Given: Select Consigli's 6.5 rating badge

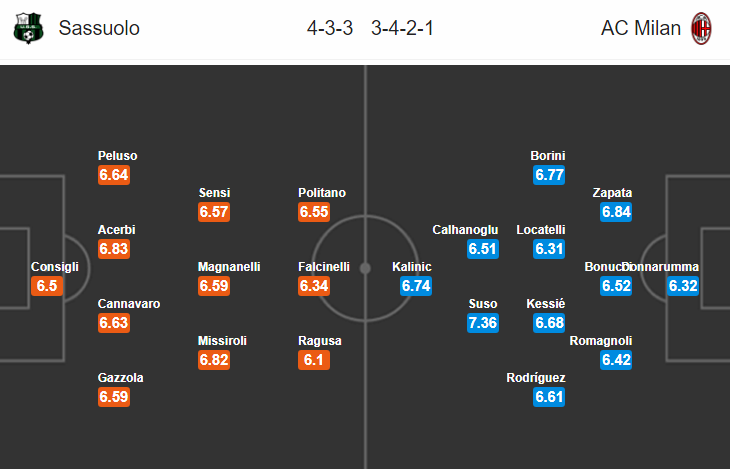Looking at the screenshot, I should coord(47,285).
